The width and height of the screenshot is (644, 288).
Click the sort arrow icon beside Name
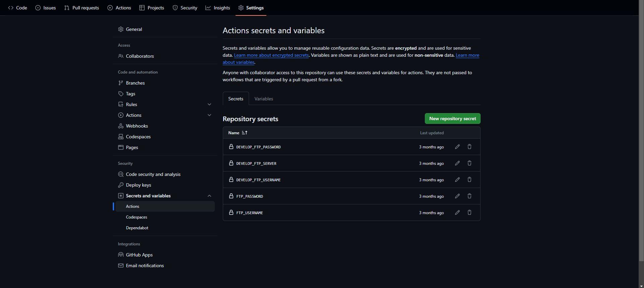coord(244,133)
